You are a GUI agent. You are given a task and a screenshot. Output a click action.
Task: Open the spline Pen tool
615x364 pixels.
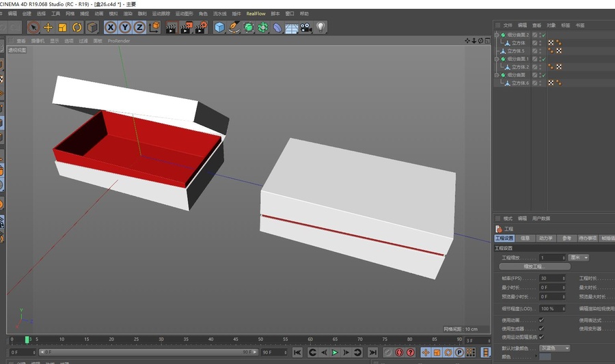coord(234,27)
